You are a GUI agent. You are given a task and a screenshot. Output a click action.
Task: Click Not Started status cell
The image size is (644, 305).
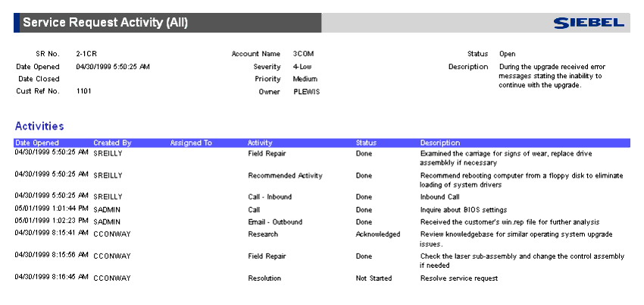tap(374, 278)
